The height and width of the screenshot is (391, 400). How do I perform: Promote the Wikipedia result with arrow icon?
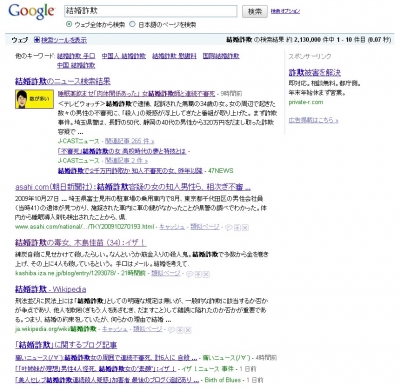(180, 330)
